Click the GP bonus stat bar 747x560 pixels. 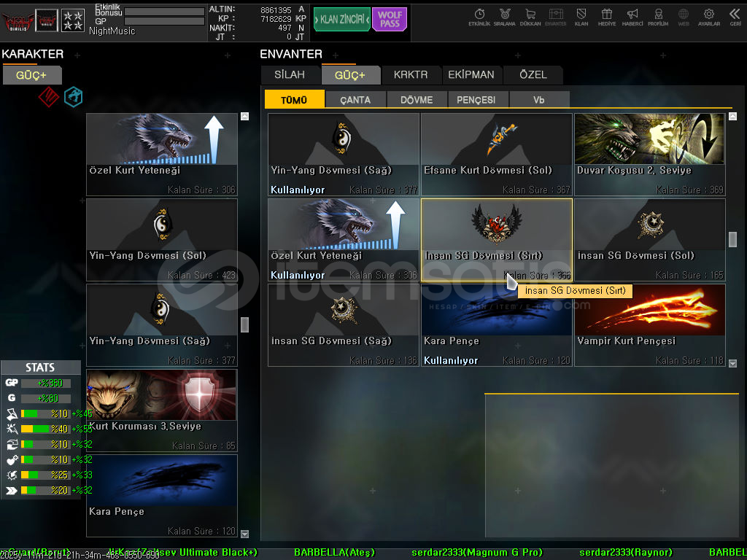click(x=46, y=383)
